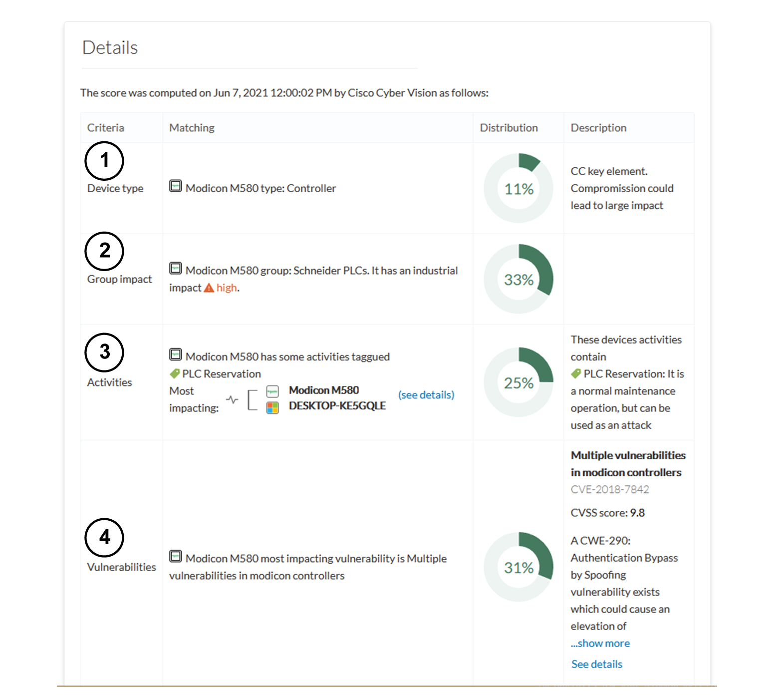Click the orange 'high' impact text
775x700 pixels.
coord(227,288)
